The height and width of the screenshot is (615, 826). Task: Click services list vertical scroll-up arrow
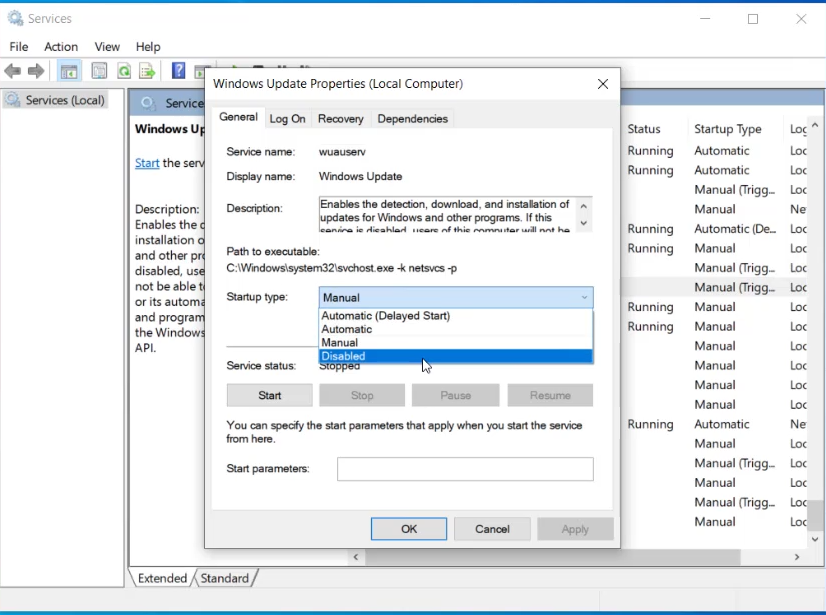pos(815,125)
